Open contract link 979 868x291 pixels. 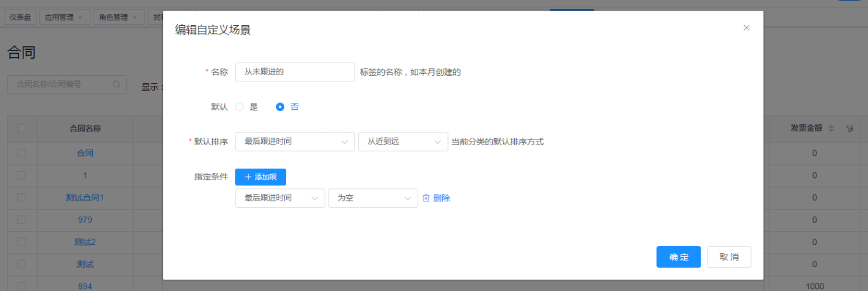click(x=85, y=220)
